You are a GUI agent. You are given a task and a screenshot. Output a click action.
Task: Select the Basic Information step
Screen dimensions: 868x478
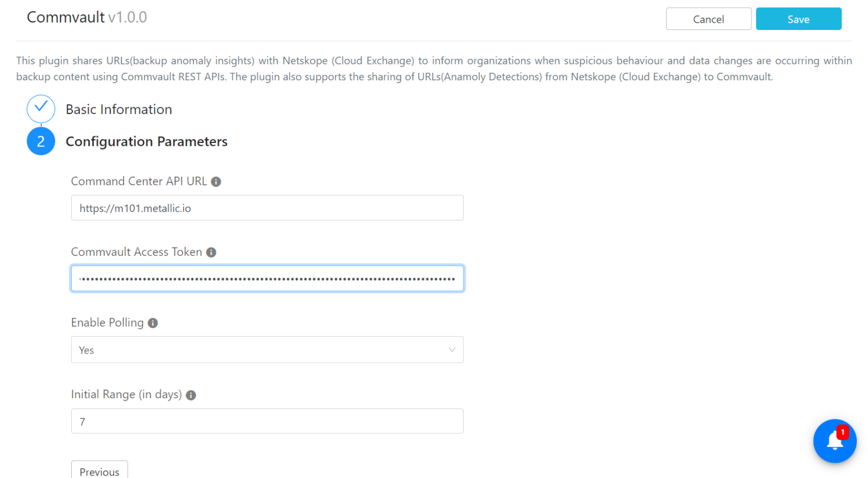coord(119,109)
